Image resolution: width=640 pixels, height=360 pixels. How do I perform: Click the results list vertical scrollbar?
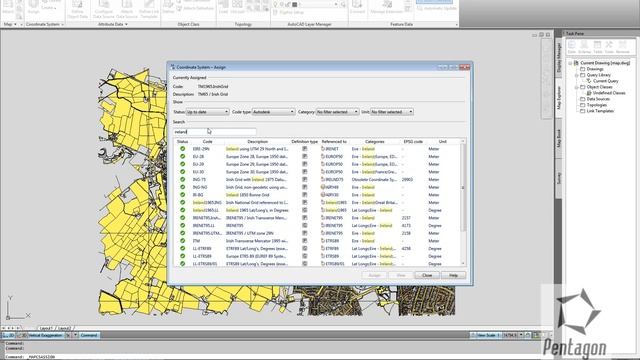(463, 203)
